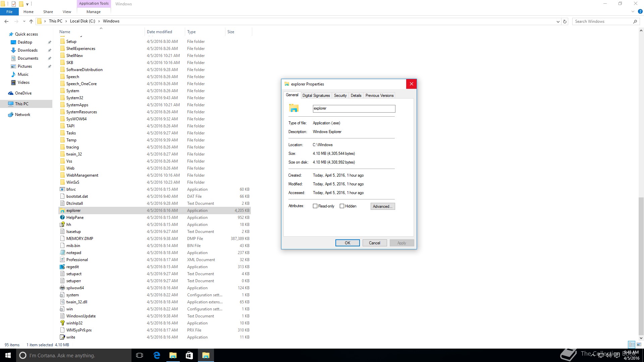Click the explorer application icon in file list
This screenshot has width=644, height=362.
[62, 210]
